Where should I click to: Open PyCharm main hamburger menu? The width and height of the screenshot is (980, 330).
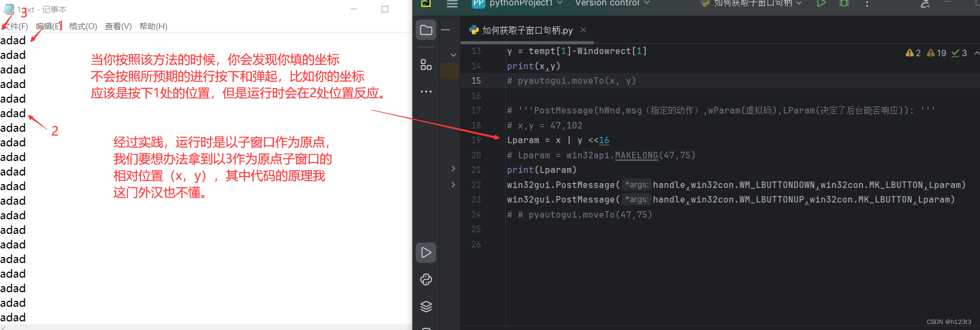tap(452, 4)
